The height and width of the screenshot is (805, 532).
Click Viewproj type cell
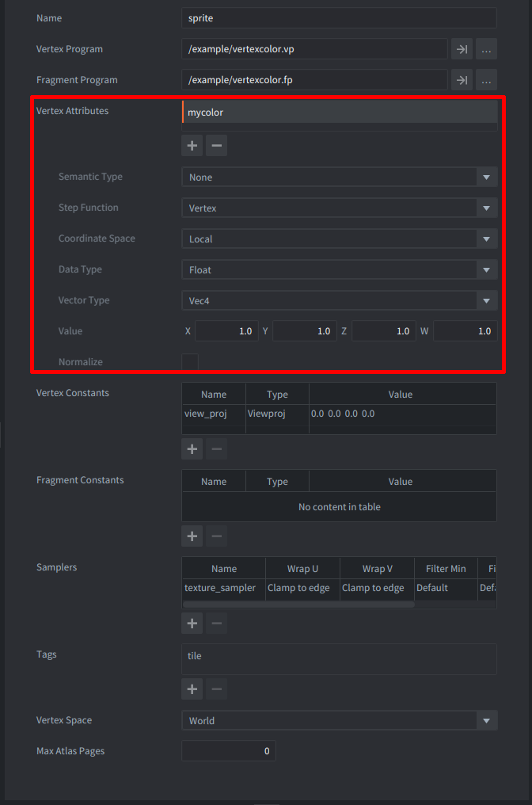tap(277, 414)
